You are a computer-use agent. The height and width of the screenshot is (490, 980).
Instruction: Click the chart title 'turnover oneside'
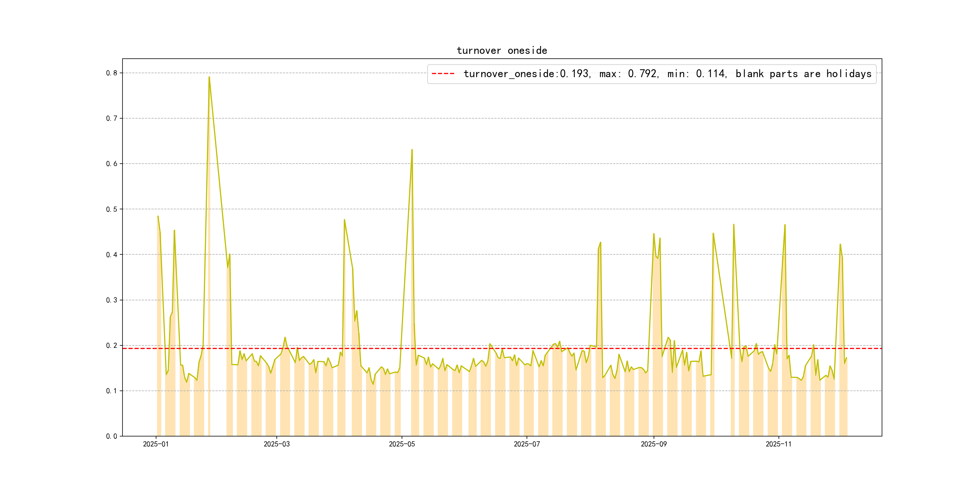click(501, 51)
